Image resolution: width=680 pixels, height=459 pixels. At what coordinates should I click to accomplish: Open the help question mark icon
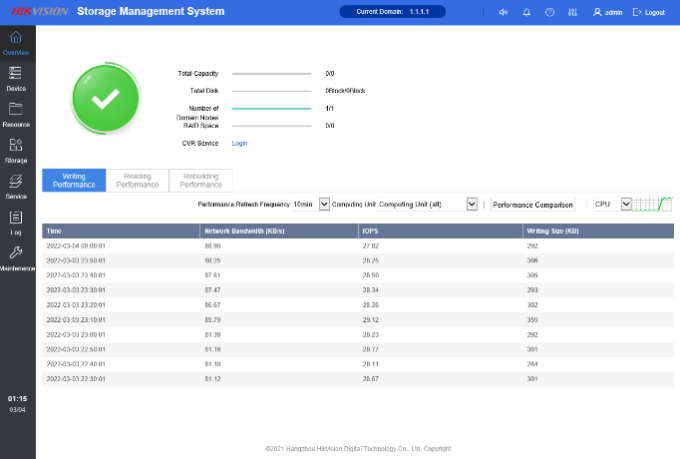point(549,12)
